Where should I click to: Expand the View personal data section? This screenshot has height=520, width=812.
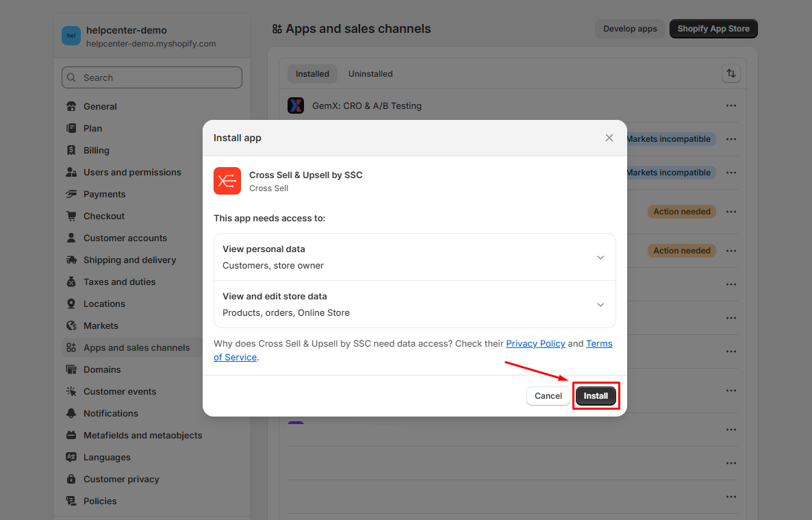click(600, 258)
